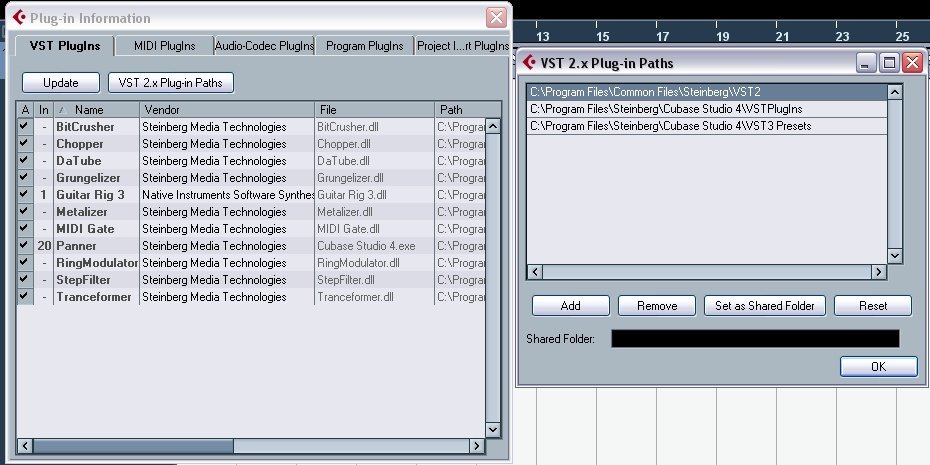Click the paths list scroll up arrow
The height and width of the screenshot is (465, 930).
point(894,91)
